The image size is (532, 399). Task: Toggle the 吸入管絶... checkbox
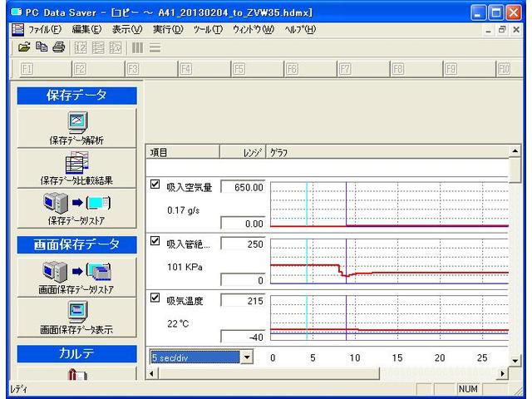(x=155, y=242)
